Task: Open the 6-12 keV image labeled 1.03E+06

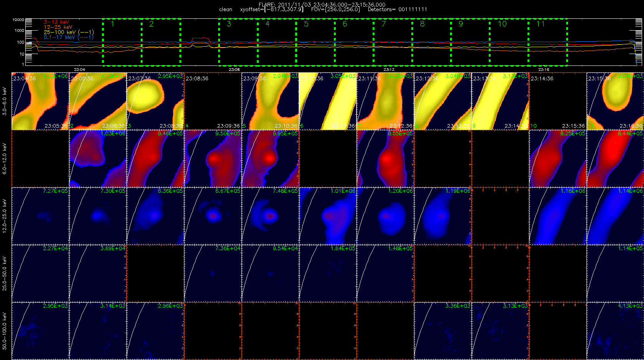Action: (x=98, y=159)
